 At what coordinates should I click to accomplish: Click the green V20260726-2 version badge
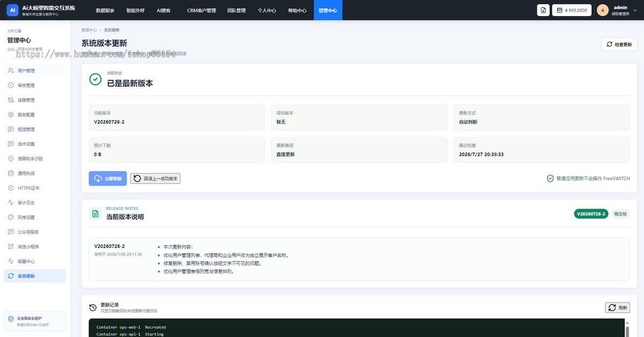[x=591, y=214]
